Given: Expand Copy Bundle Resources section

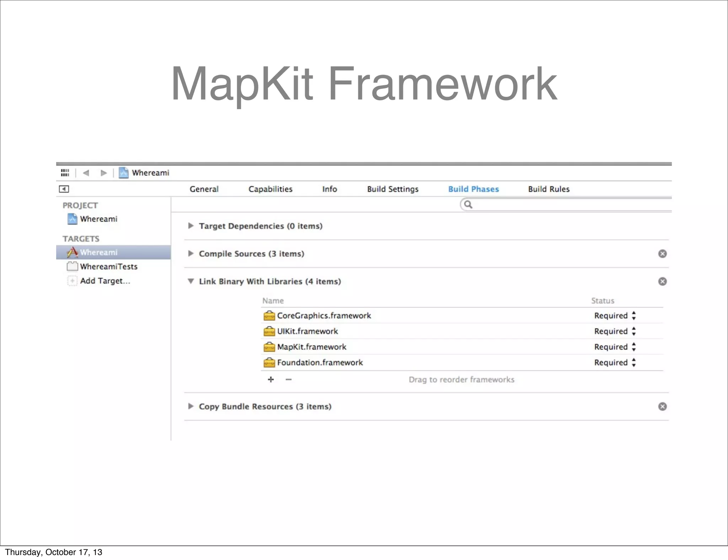Looking at the screenshot, I should (191, 406).
